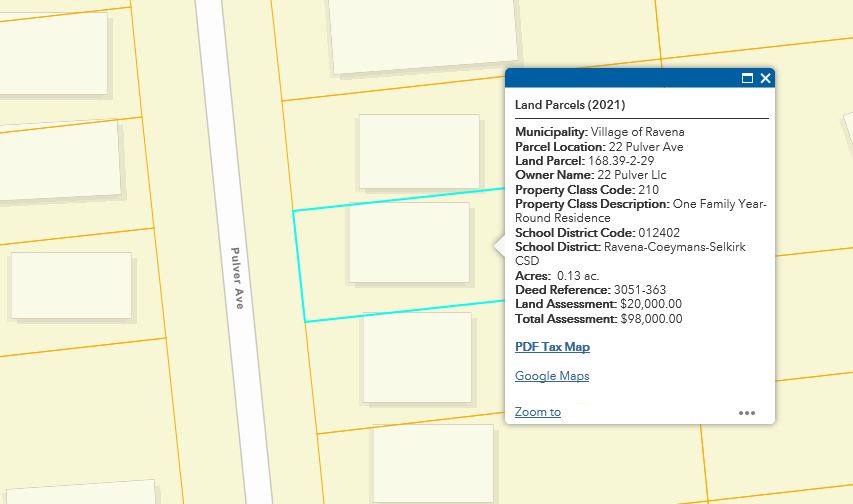Click the large building above the popup
Screen dimensions: 853x504
(x=424, y=35)
